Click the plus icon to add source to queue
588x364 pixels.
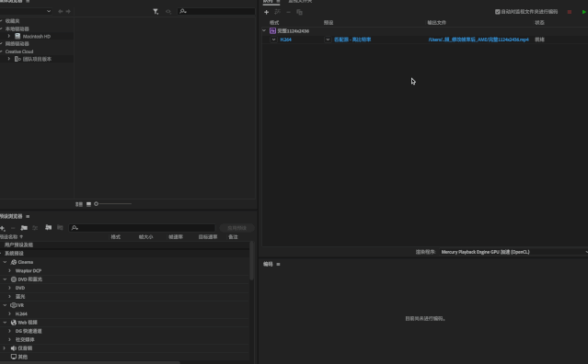point(266,12)
